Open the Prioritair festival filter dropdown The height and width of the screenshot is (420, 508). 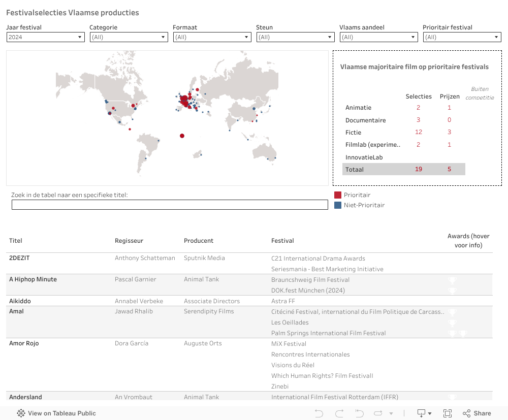point(462,37)
